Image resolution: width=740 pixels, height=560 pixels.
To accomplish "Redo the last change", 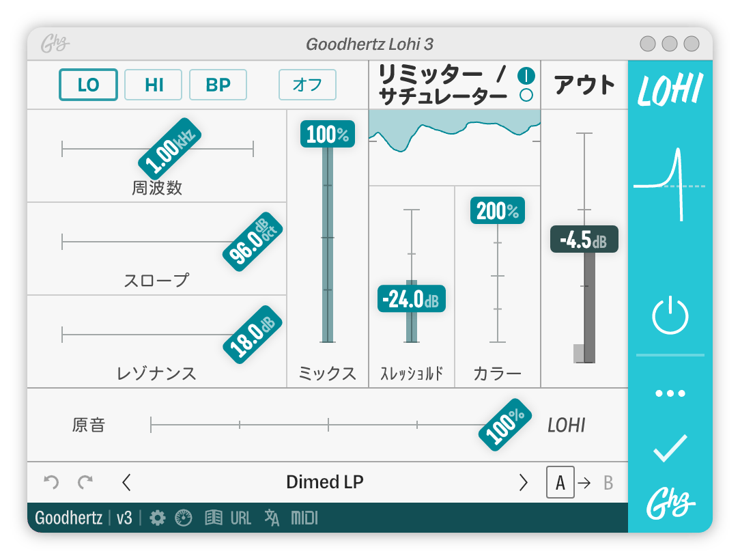I will tap(85, 482).
